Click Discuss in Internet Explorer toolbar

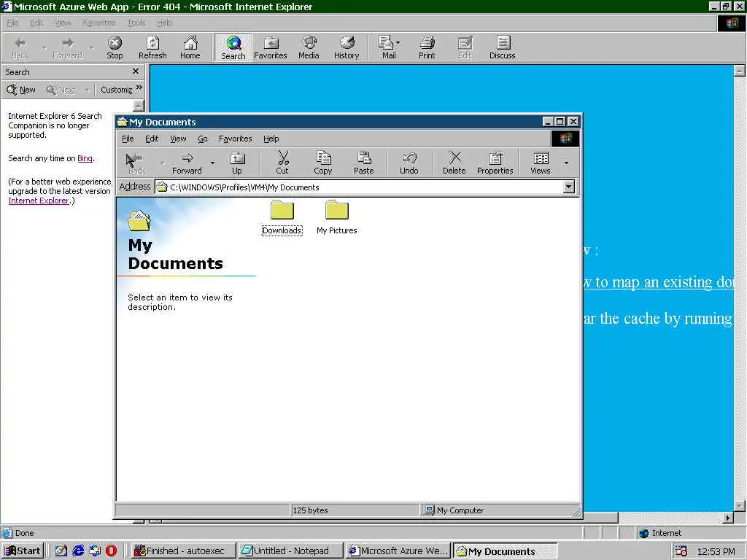point(502,47)
